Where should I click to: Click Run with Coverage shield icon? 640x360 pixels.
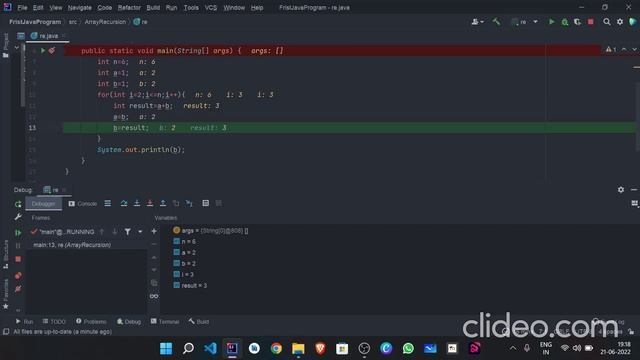coord(577,22)
